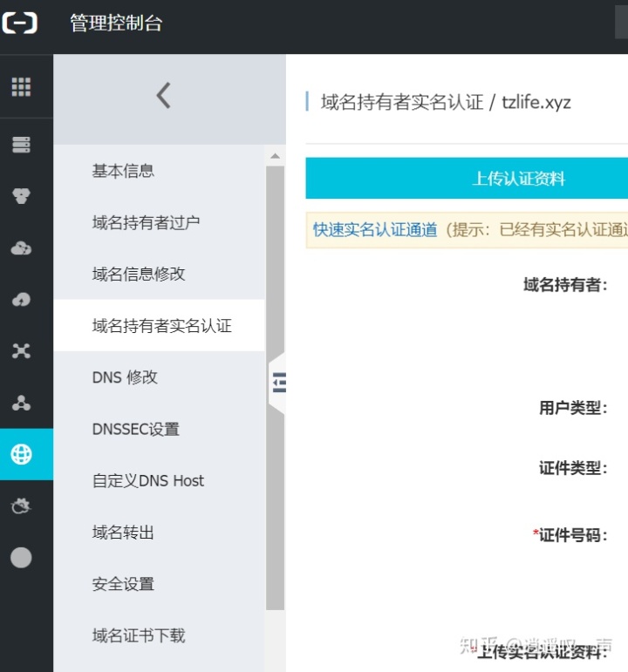Image resolution: width=628 pixels, height=672 pixels.
Task: Click the gray circle icon at sidebar bottom
Action: [21, 558]
